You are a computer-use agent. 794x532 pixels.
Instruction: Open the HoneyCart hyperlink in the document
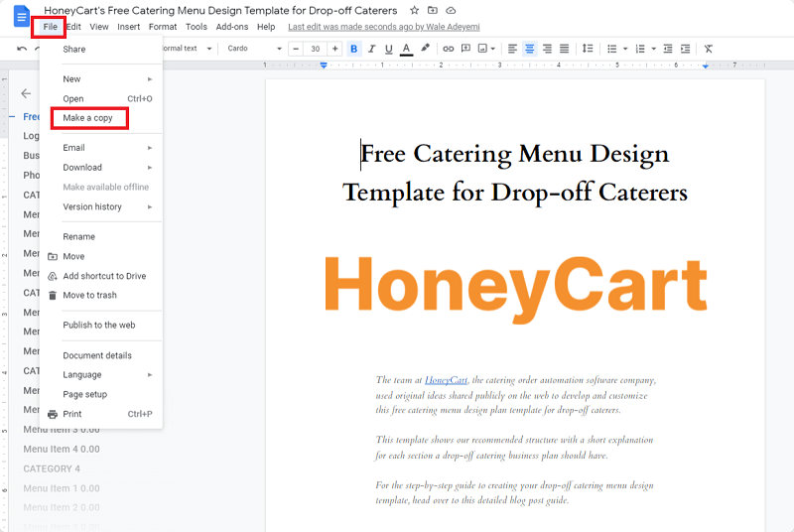446,379
